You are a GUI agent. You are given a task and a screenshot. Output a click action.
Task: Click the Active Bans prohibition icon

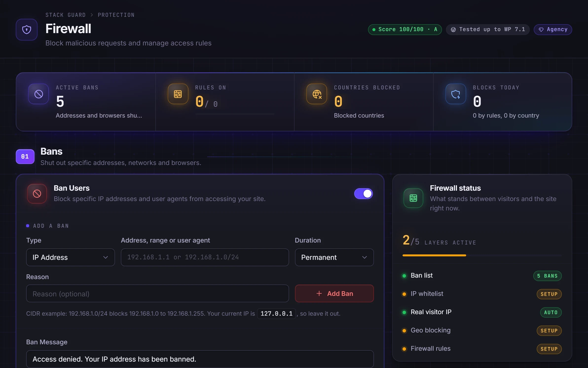click(x=38, y=94)
